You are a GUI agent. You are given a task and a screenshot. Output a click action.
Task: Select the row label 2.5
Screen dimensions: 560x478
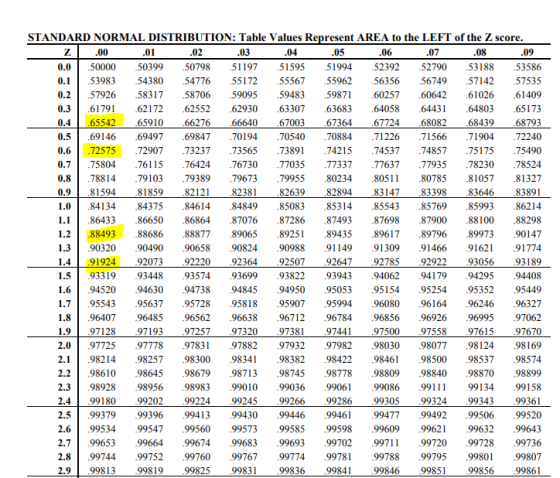(x=64, y=415)
